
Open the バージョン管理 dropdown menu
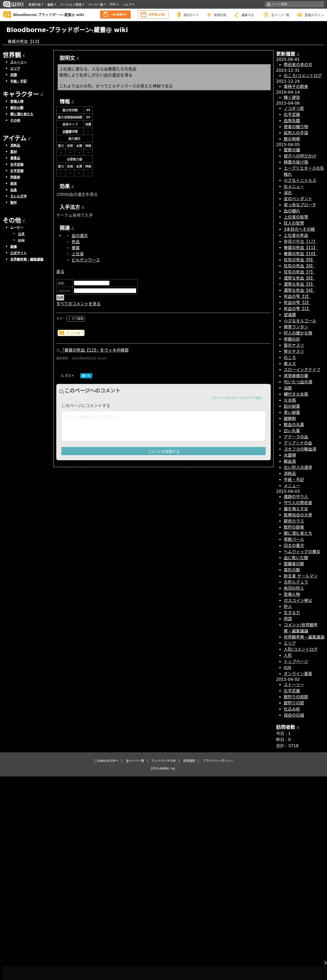point(72,5)
